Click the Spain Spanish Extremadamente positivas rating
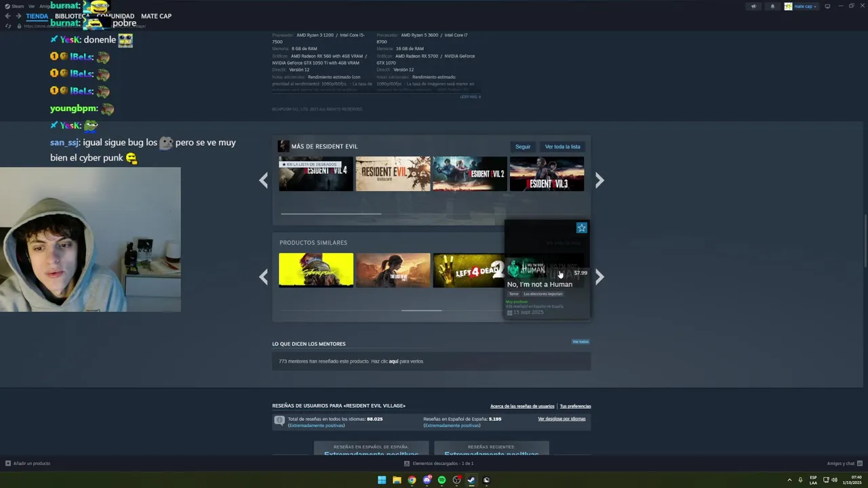The image size is (868, 488). coord(452,426)
